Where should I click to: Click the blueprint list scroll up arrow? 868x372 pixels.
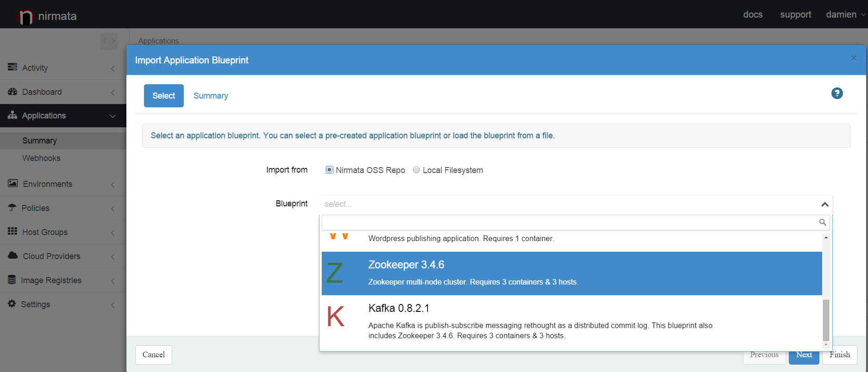826,237
